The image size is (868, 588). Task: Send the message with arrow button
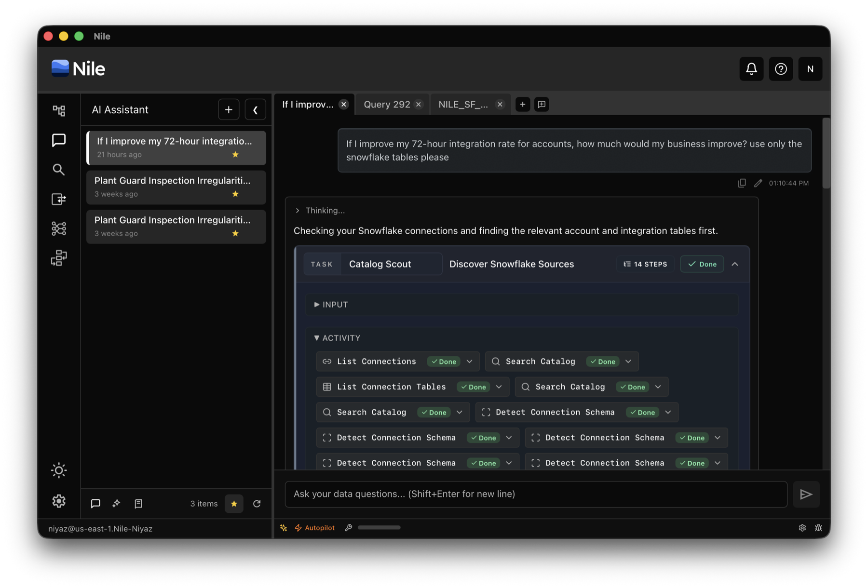click(806, 494)
